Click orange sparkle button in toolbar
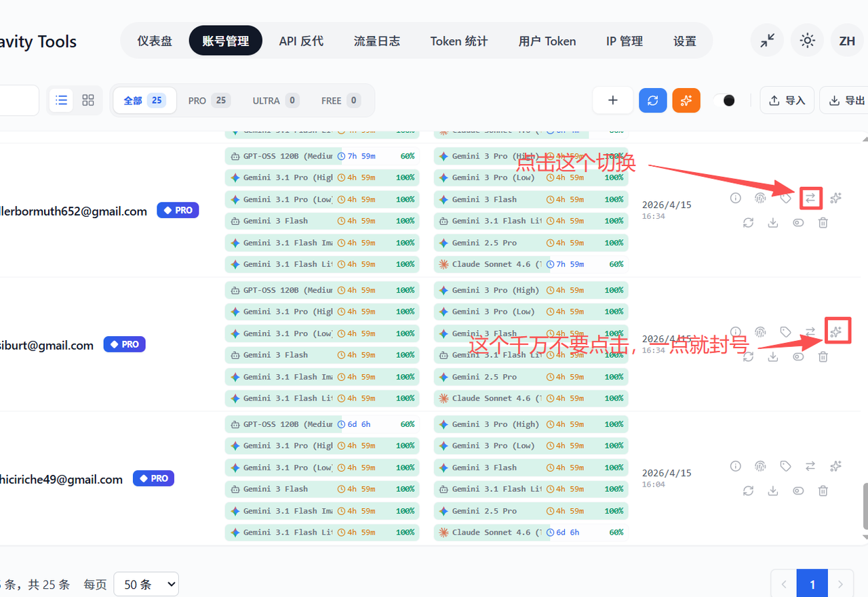 click(686, 100)
